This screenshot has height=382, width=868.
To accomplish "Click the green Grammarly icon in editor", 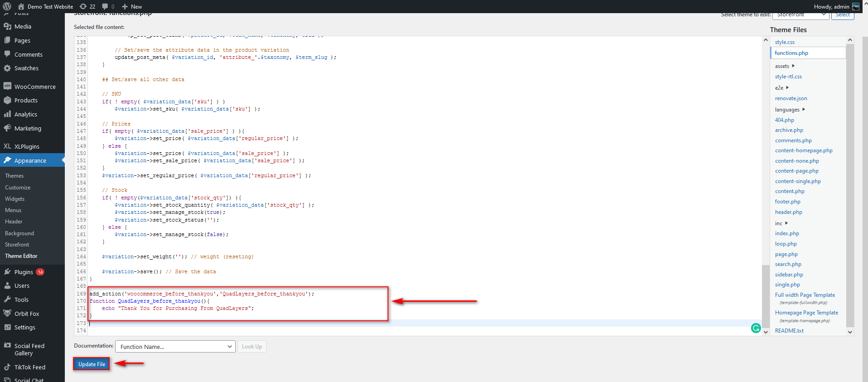I will (x=756, y=328).
